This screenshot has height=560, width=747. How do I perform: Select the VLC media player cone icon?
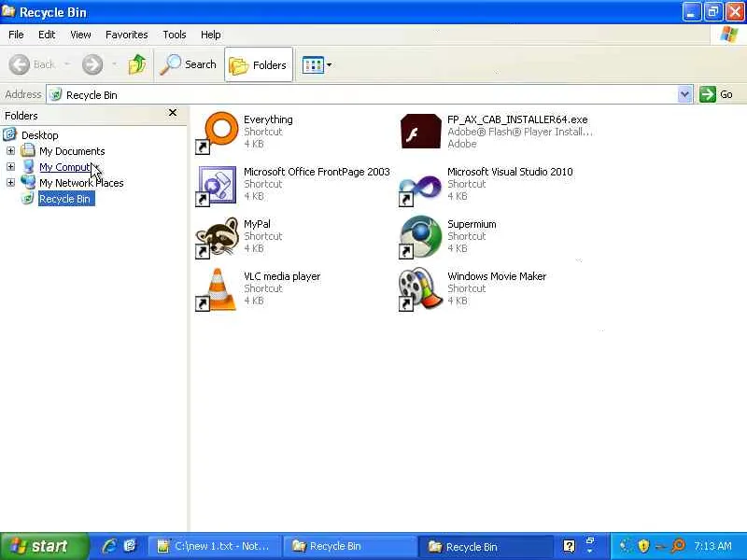(217, 289)
